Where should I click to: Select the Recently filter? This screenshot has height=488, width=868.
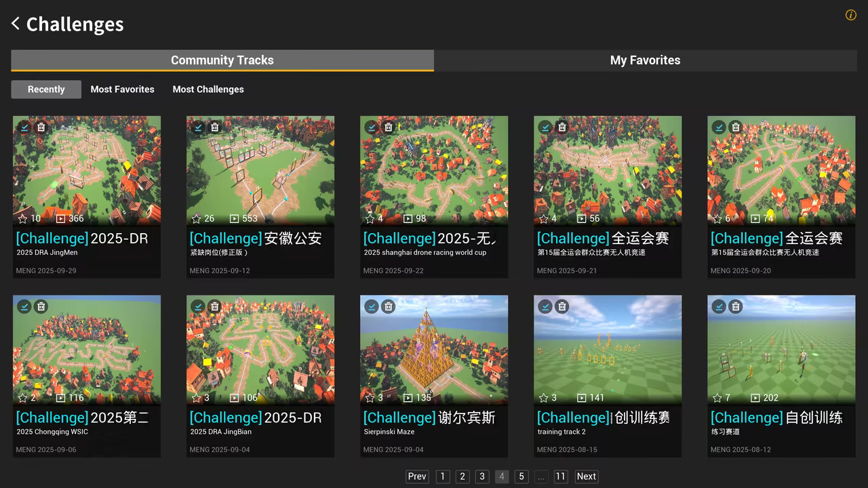46,89
